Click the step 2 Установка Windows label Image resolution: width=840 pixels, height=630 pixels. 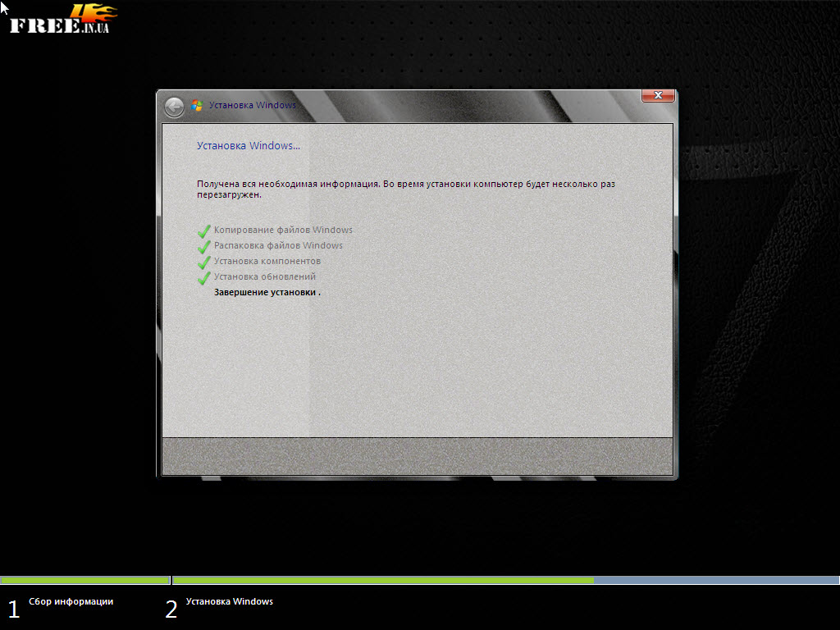tap(230, 601)
